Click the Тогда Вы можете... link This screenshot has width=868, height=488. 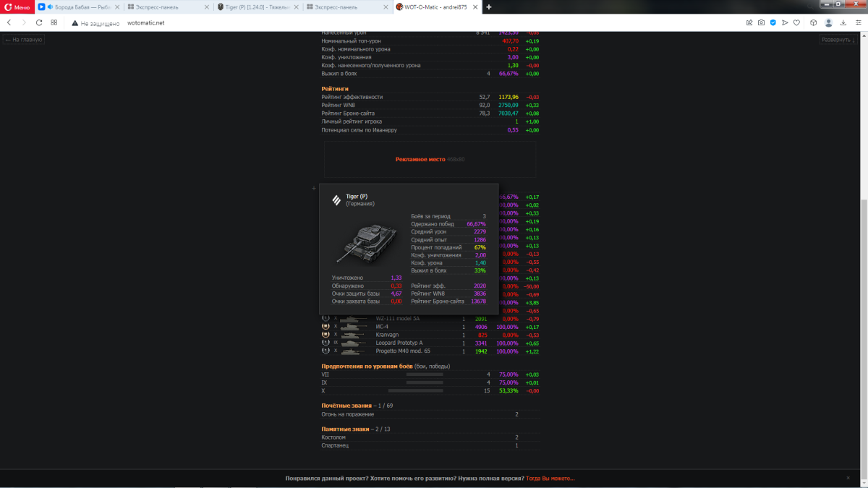tap(550, 478)
